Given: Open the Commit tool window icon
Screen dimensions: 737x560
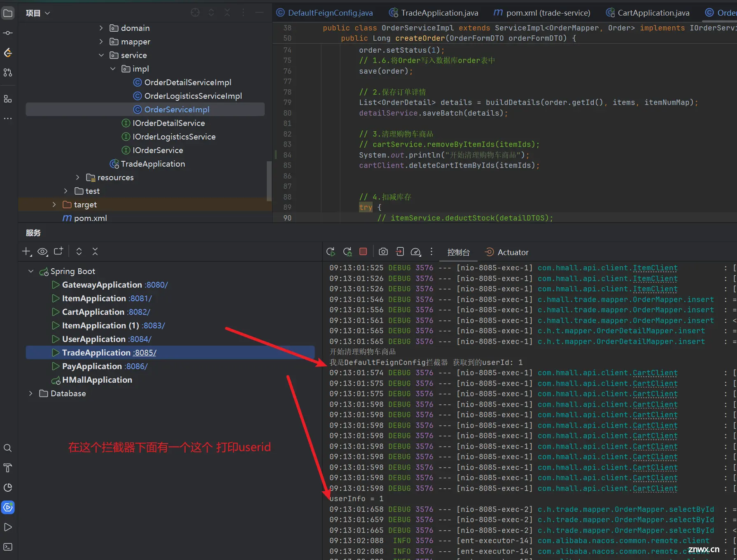Looking at the screenshot, I should tap(8, 33).
